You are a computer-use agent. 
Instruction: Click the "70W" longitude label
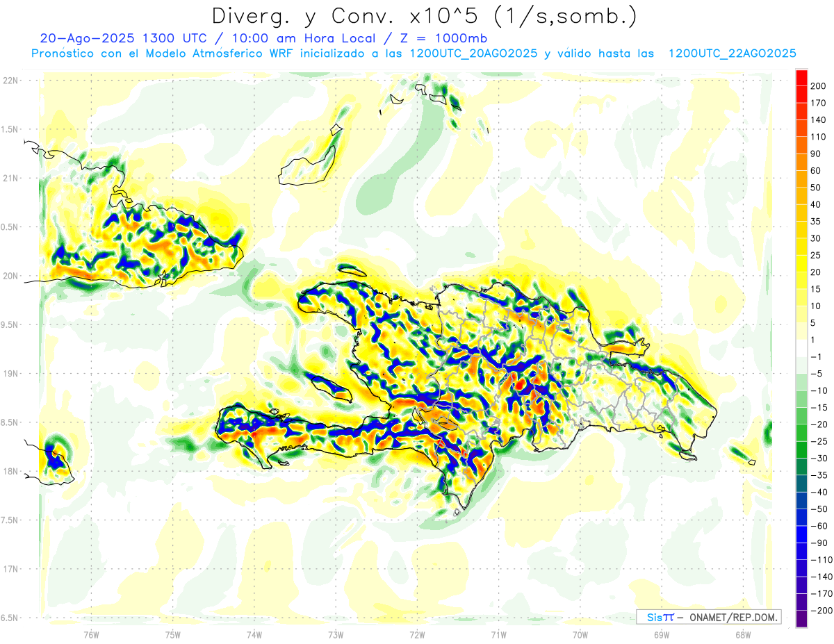580,634
